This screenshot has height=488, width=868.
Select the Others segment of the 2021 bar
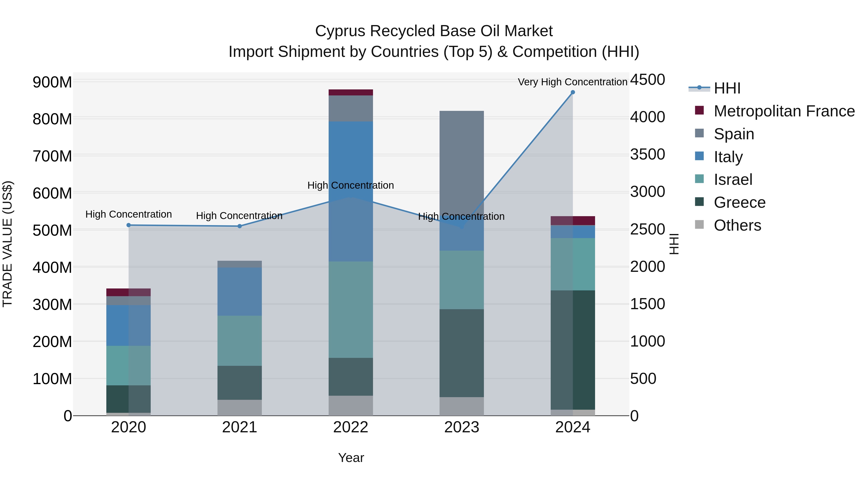(240, 408)
